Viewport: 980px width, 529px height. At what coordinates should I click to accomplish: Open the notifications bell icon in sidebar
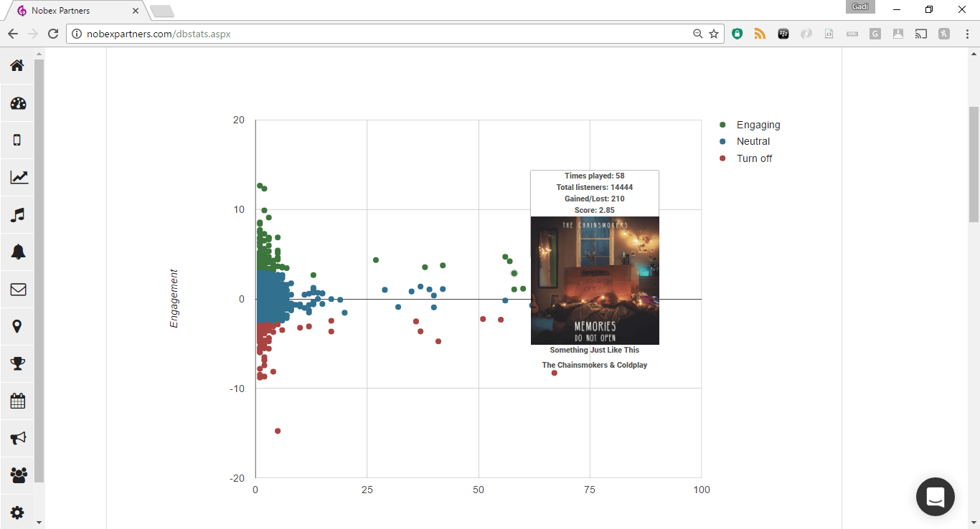pos(17,252)
